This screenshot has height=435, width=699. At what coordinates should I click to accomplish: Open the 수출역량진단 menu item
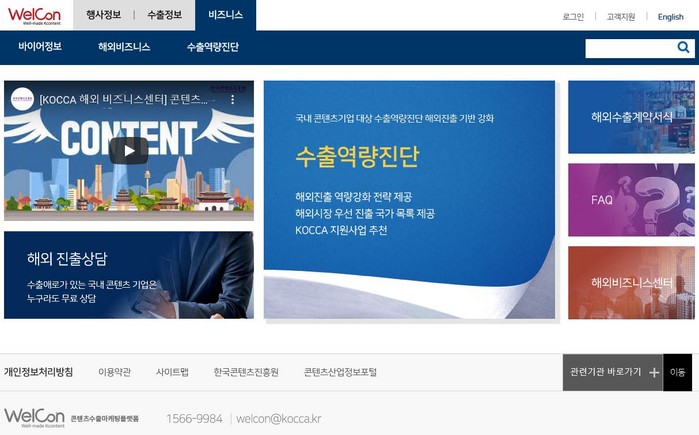click(x=213, y=46)
